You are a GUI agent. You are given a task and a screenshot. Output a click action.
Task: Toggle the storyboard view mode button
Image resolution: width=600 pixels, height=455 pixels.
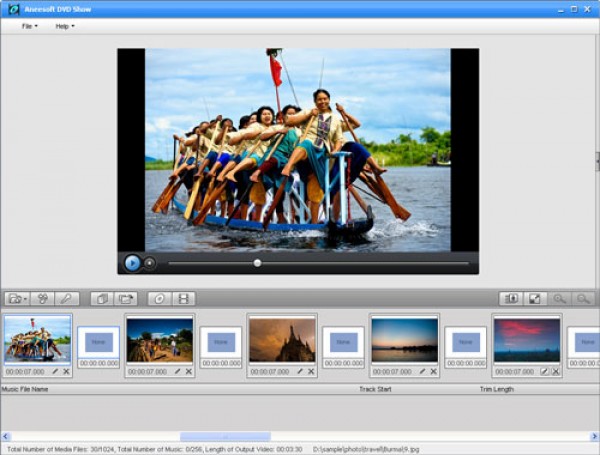(x=511, y=298)
